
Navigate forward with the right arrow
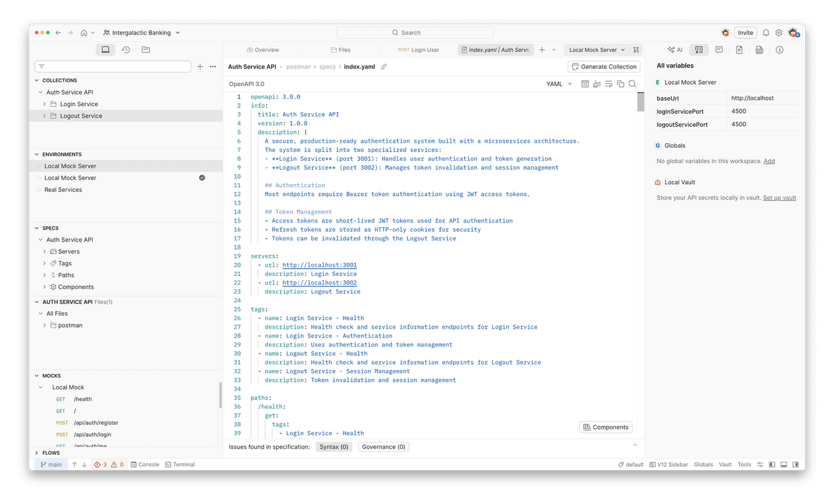pyautogui.click(x=70, y=33)
